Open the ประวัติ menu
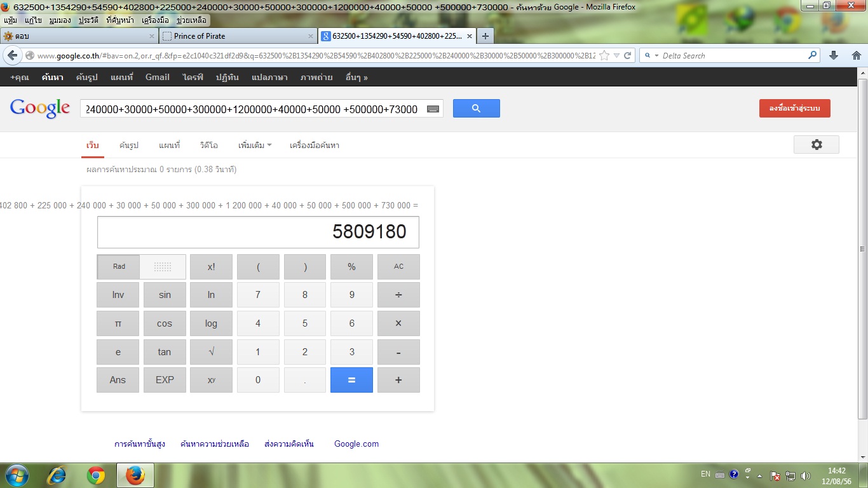The width and height of the screenshot is (868, 488). click(x=90, y=20)
